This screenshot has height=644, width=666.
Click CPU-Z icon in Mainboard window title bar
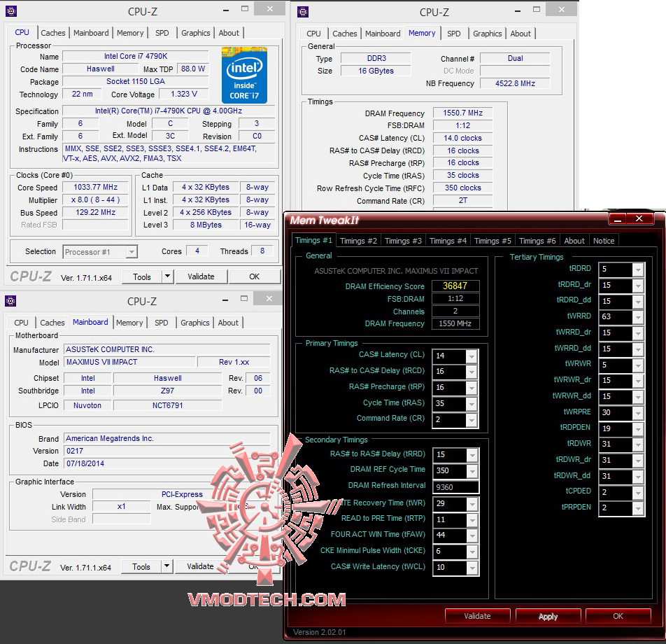(10, 302)
